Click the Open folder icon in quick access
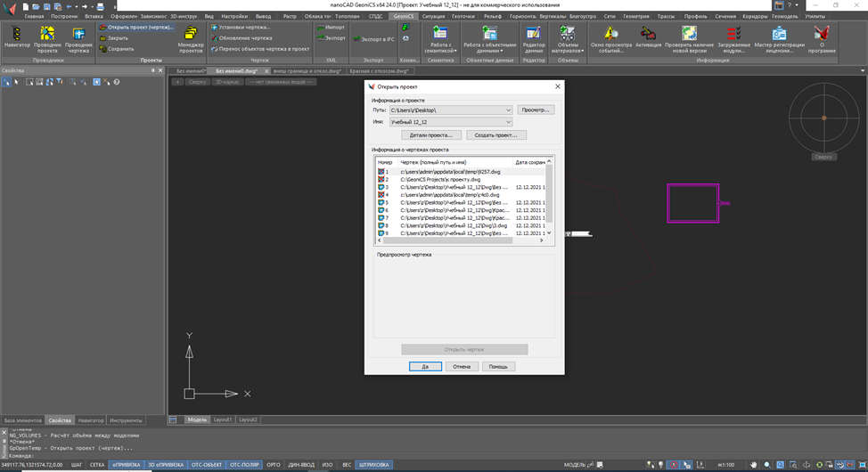The image size is (868, 472). (x=36, y=6)
